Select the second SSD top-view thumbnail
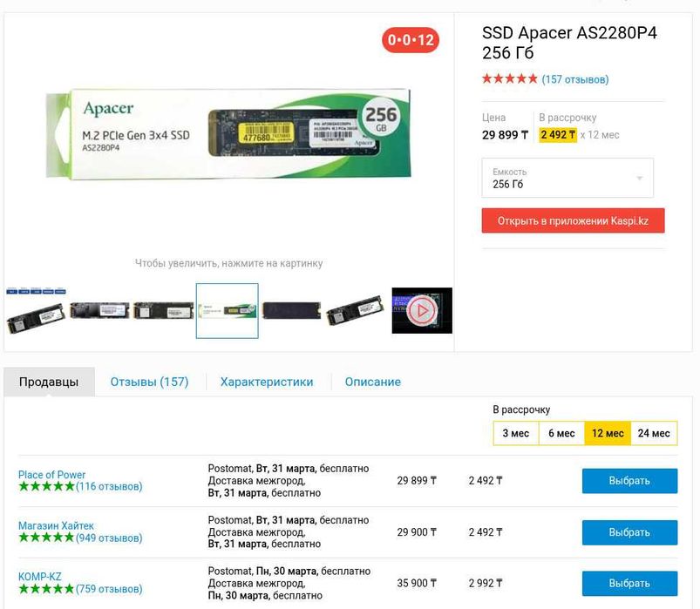Viewport: 700px width, 609px height. tap(99, 310)
